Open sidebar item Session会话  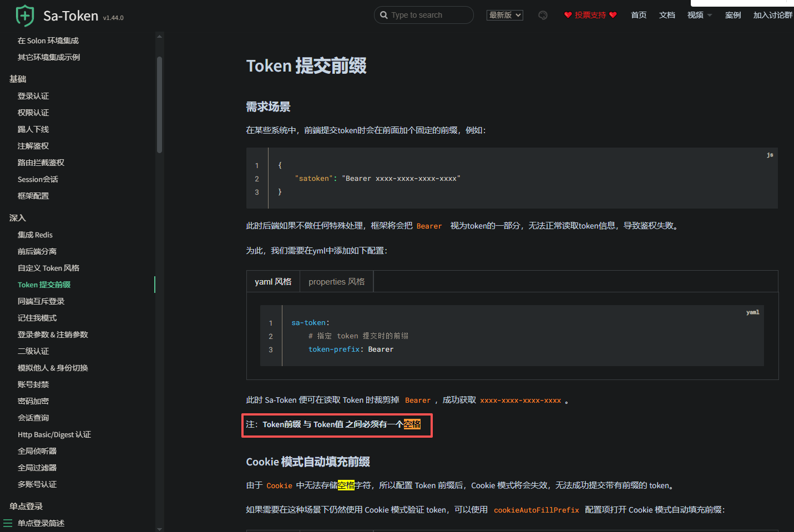38,179
